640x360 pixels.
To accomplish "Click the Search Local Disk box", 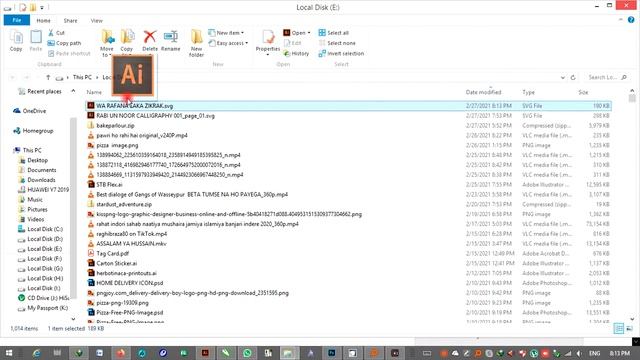I will point(607,77).
